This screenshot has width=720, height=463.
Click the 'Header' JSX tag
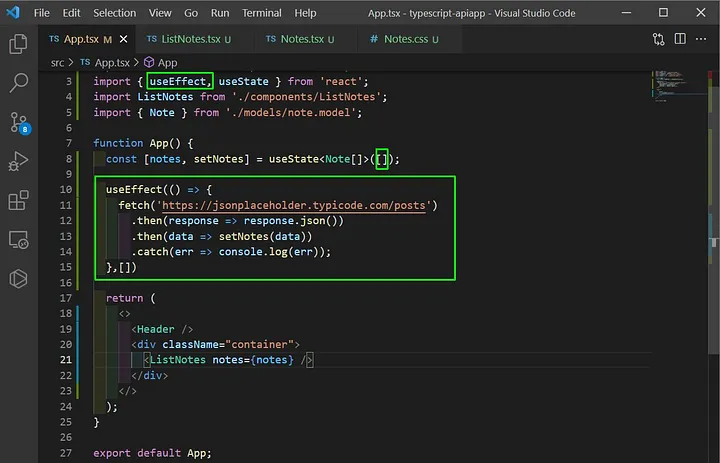(156, 329)
